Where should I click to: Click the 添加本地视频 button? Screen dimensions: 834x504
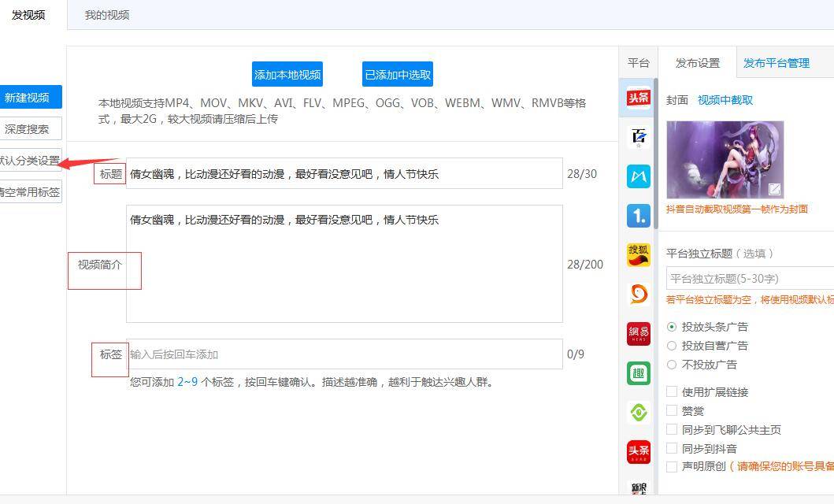(287, 75)
